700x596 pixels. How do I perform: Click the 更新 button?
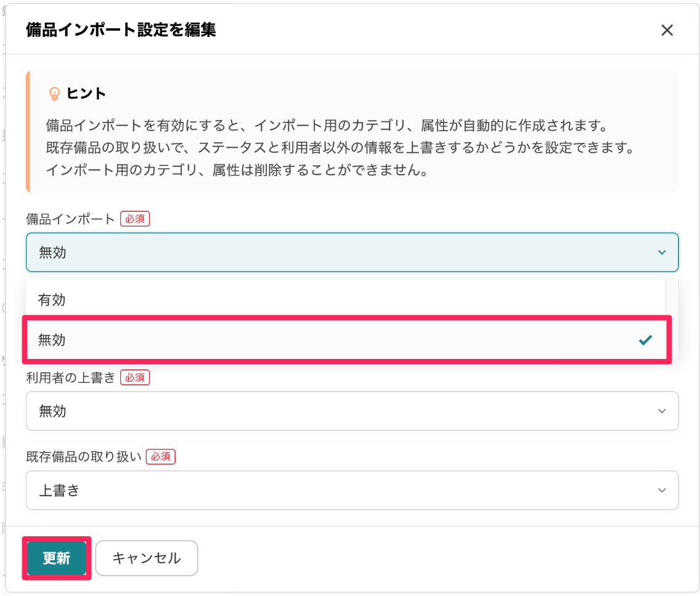[x=57, y=558]
